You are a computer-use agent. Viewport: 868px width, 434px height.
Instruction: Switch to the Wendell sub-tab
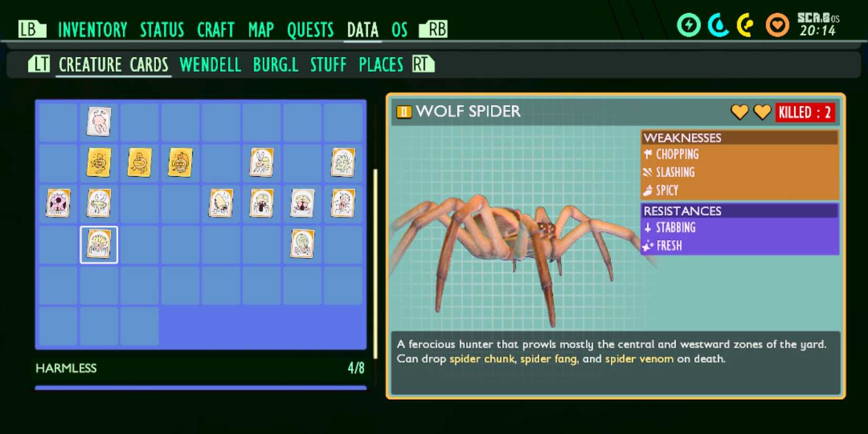210,65
